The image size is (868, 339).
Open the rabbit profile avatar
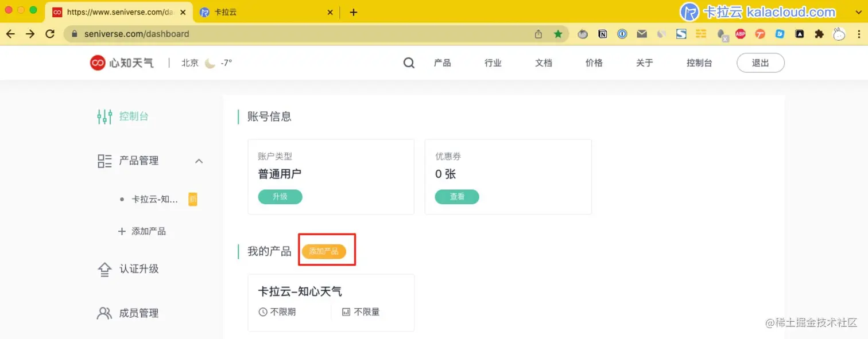point(839,34)
